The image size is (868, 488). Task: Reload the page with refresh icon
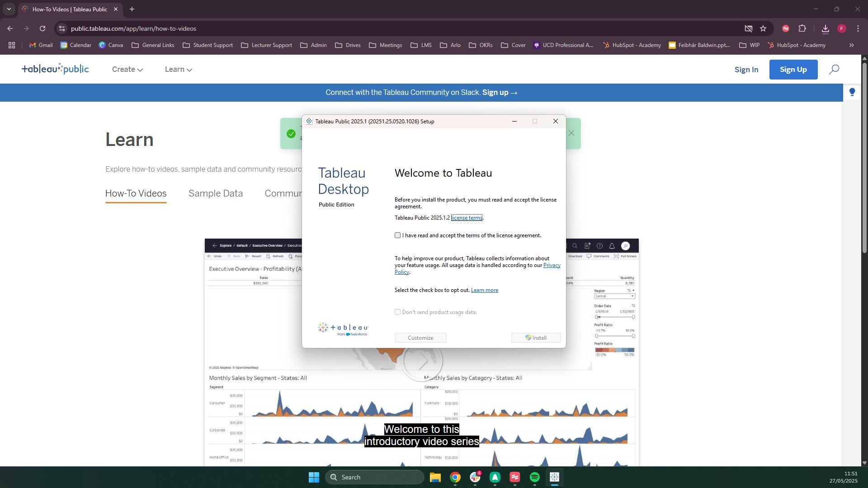[42, 28]
